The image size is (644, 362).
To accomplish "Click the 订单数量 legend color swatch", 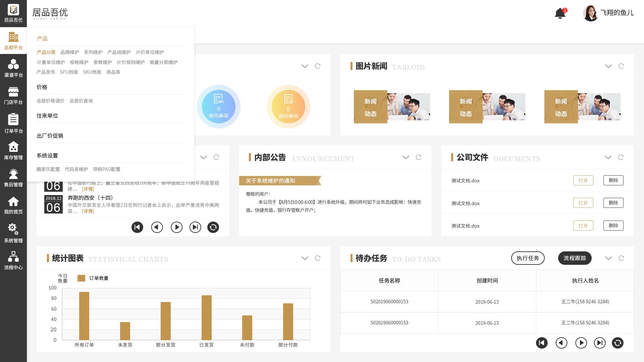I will pyautogui.click(x=81, y=278).
